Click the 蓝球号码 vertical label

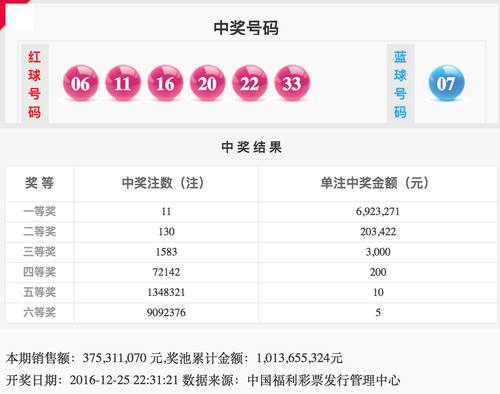400,84
